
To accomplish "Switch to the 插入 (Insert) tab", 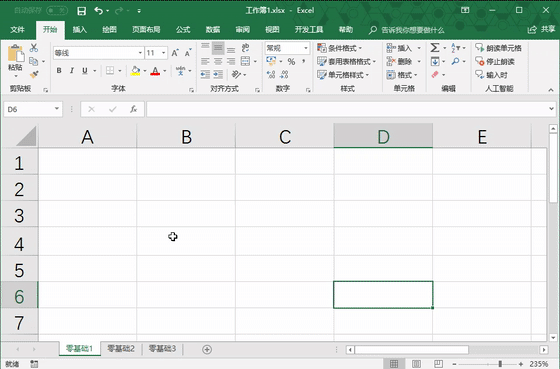I will point(80,30).
